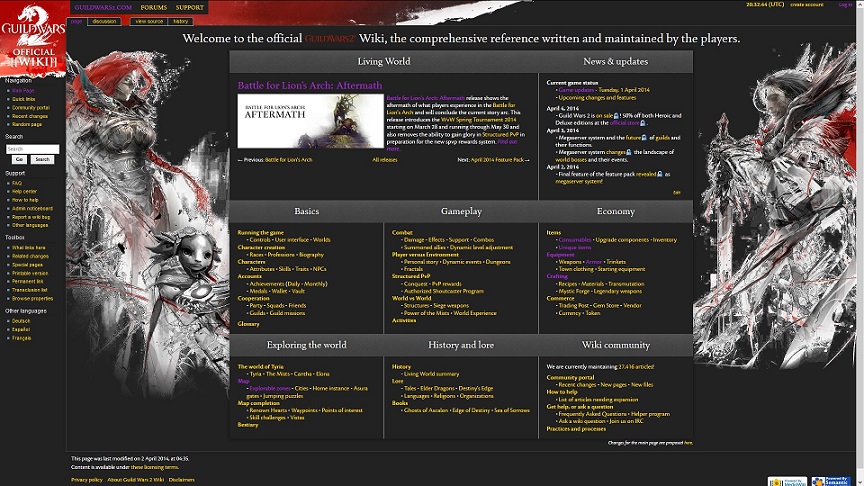The width and height of the screenshot is (864, 486).
Task: Go to Main Page in Navigation
Action: [x=23, y=91]
